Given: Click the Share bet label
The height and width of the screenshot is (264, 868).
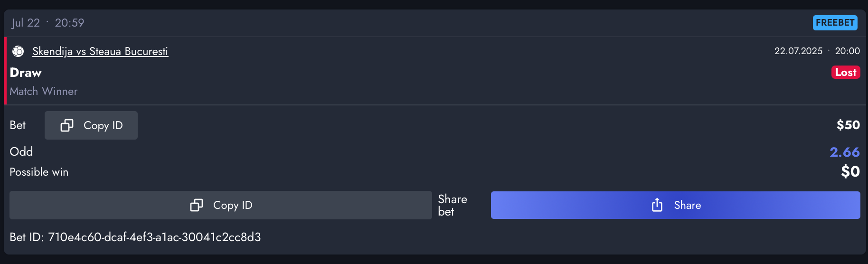Looking at the screenshot, I should (453, 205).
